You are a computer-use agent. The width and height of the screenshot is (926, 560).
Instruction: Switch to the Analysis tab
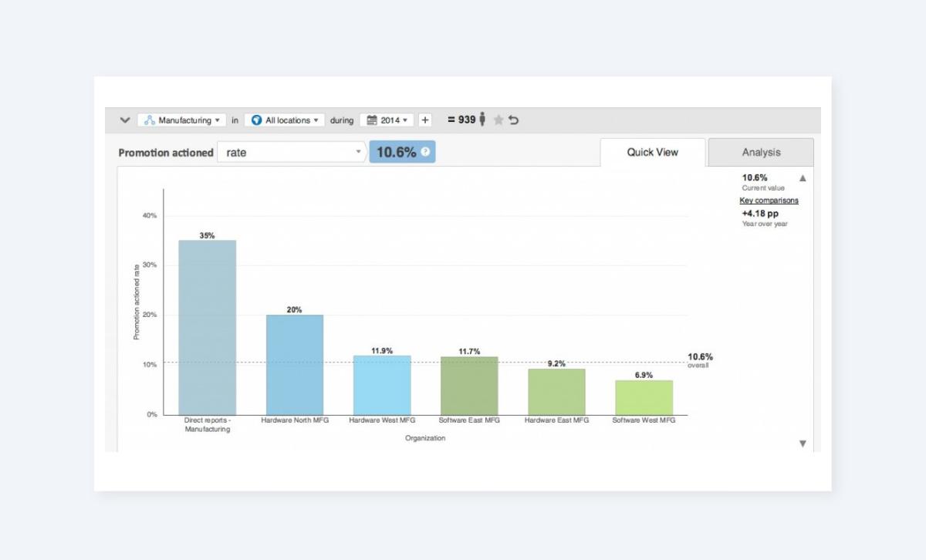coord(761,152)
